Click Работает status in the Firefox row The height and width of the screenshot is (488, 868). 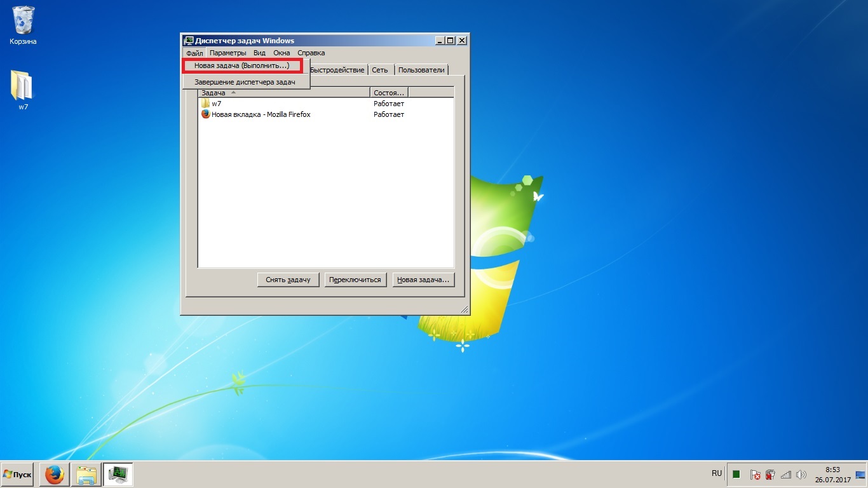point(389,114)
